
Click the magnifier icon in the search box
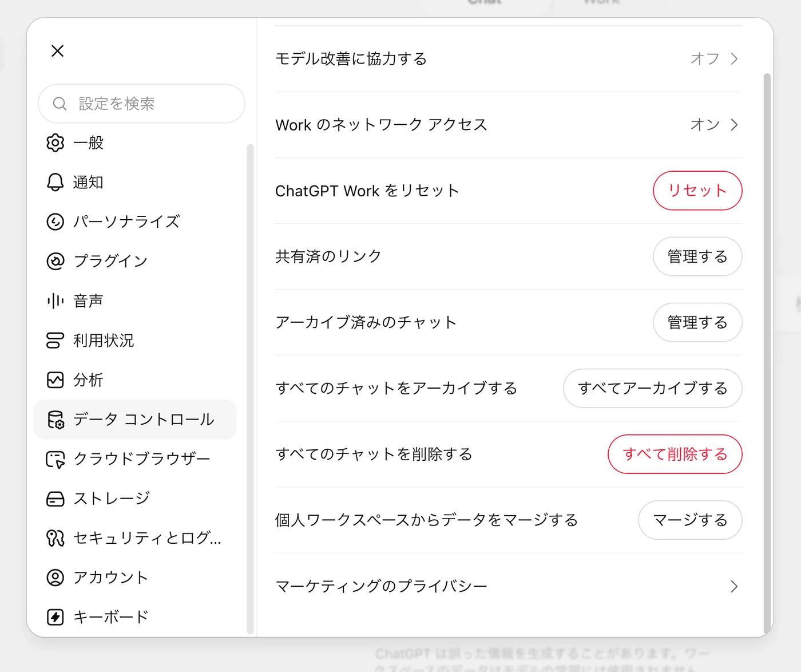[60, 104]
